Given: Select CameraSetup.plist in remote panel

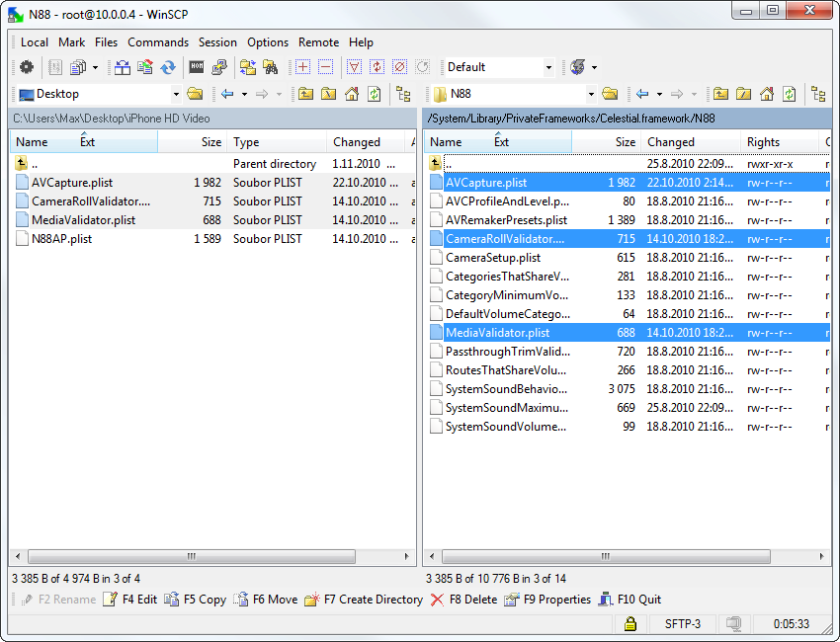Looking at the screenshot, I should coord(493,258).
